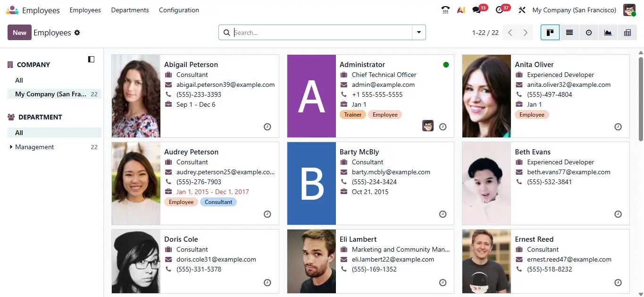Open Beth Evans' name
The width and height of the screenshot is (644, 297).
pos(533,152)
